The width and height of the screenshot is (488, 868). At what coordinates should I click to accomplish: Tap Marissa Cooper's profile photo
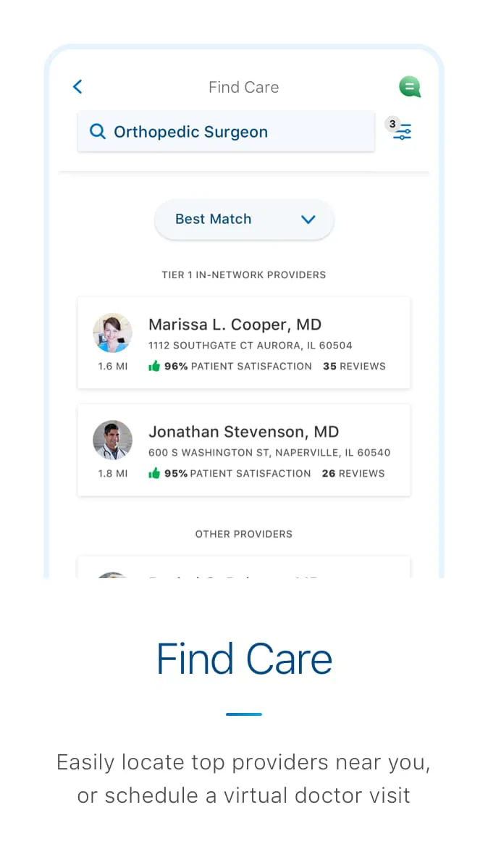pos(112,333)
